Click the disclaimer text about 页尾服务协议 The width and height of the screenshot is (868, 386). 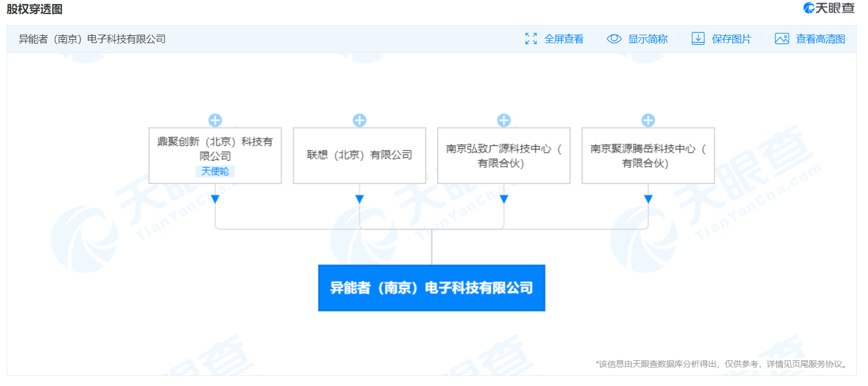(722, 364)
